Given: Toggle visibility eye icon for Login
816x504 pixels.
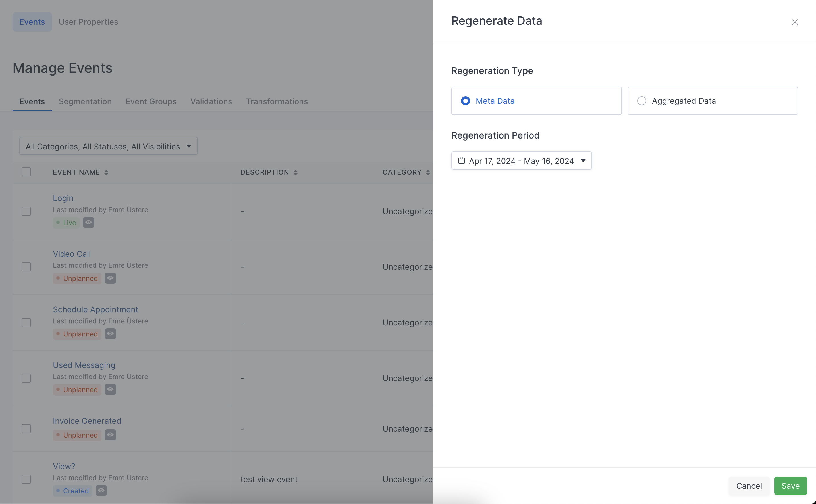Looking at the screenshot, I should pos(88,222).
